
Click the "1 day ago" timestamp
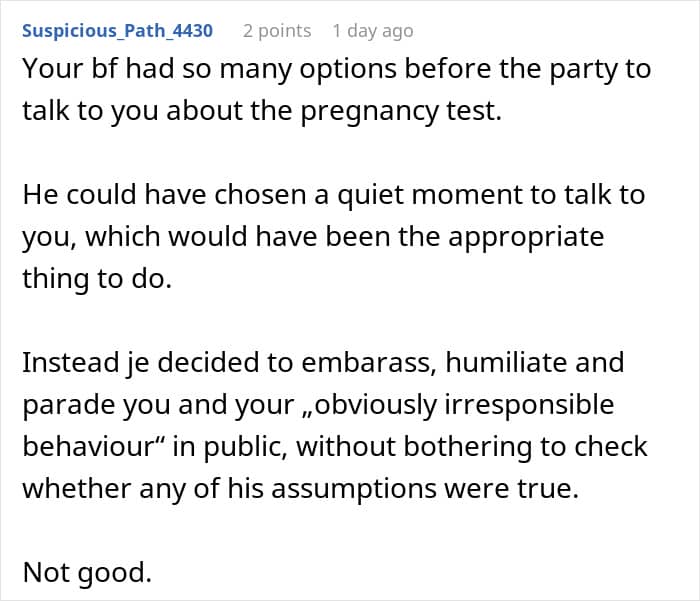[372, 30]
